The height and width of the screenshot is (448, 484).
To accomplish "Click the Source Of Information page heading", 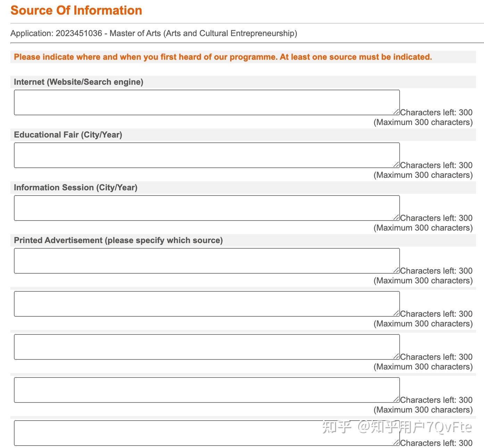I will point(76,10).
